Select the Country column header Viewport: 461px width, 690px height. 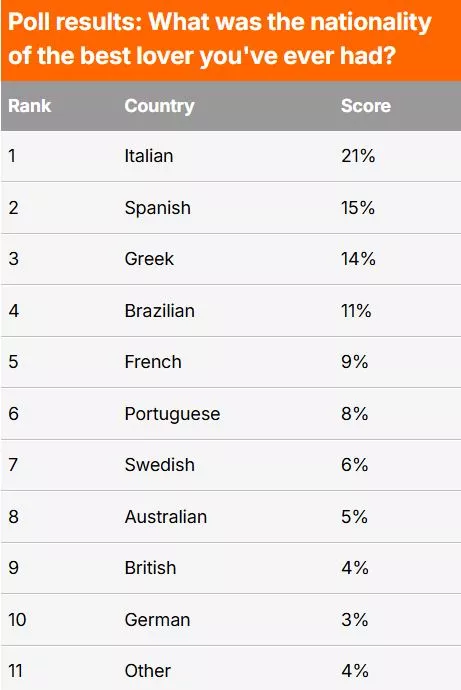tap(159, 106)
